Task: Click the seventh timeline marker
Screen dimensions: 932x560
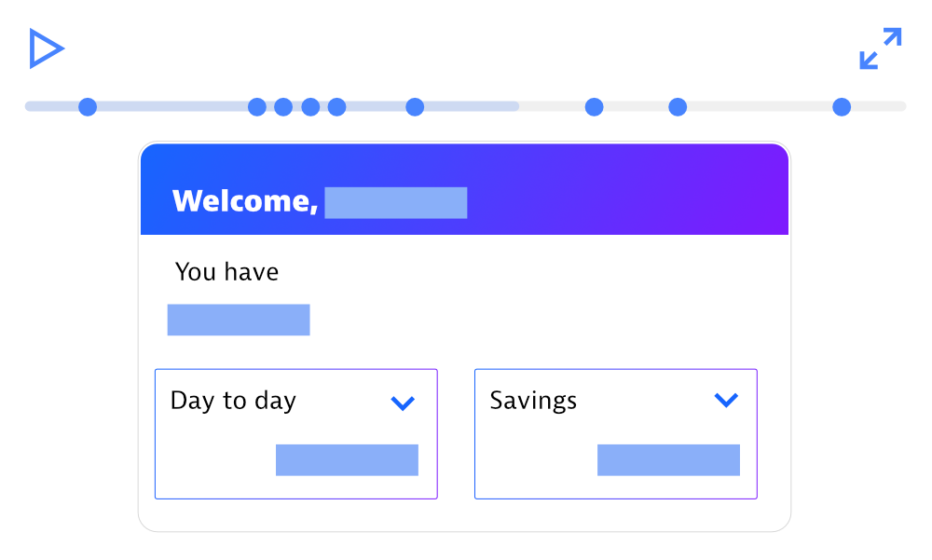Action: (594, 107)
